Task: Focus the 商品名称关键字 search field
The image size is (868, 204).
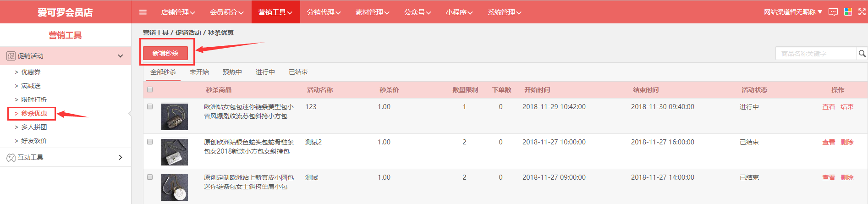Action: click(816, 54)
